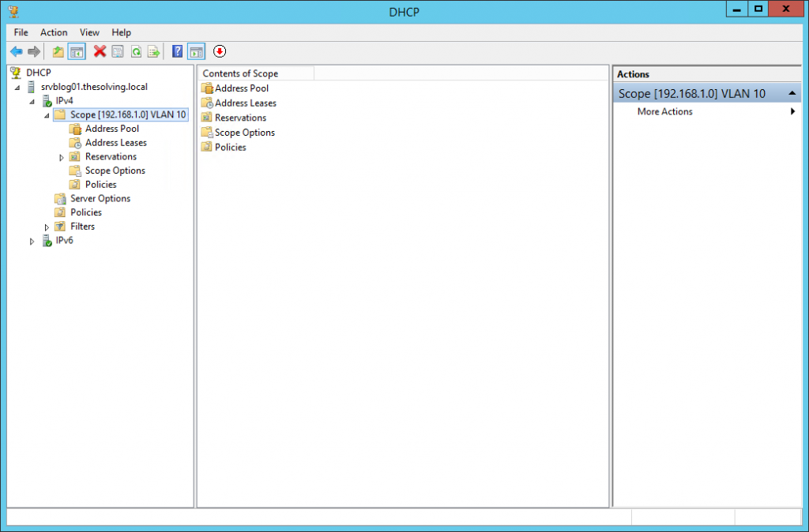
Task: Click the Forward navigation arrow
Action: click(35, 51)
